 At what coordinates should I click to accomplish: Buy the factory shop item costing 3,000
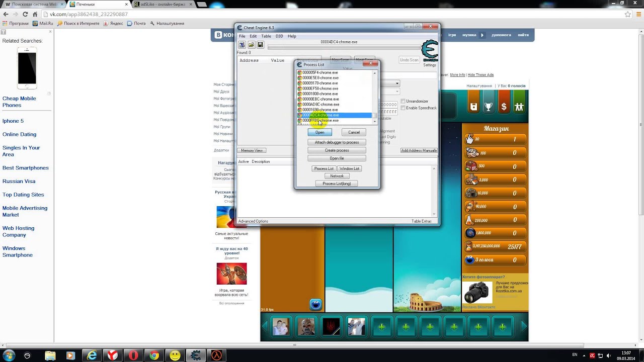(x=495, y=179)
